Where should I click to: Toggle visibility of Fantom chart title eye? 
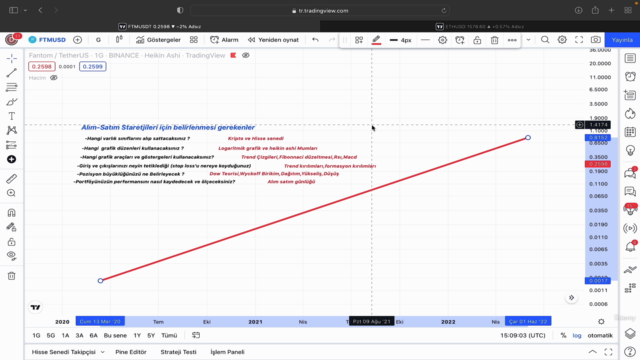tap(246, 56)
